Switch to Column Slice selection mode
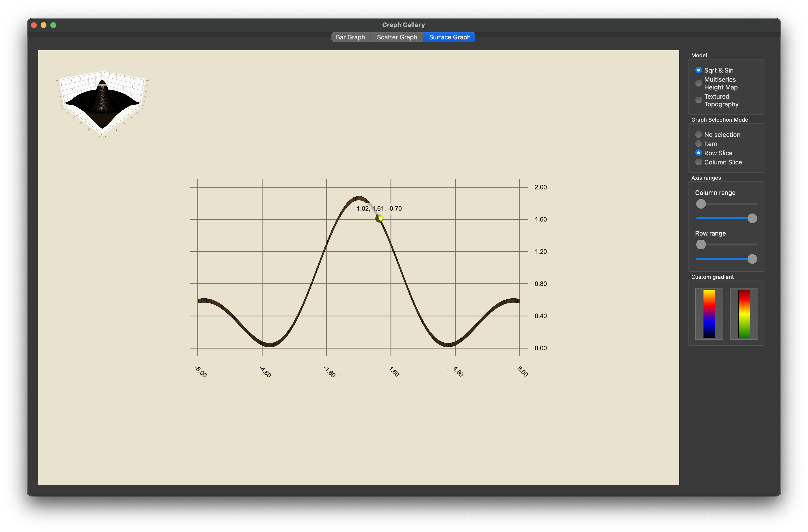This screenshot has height=532, width=808. (x=719, y=162)
